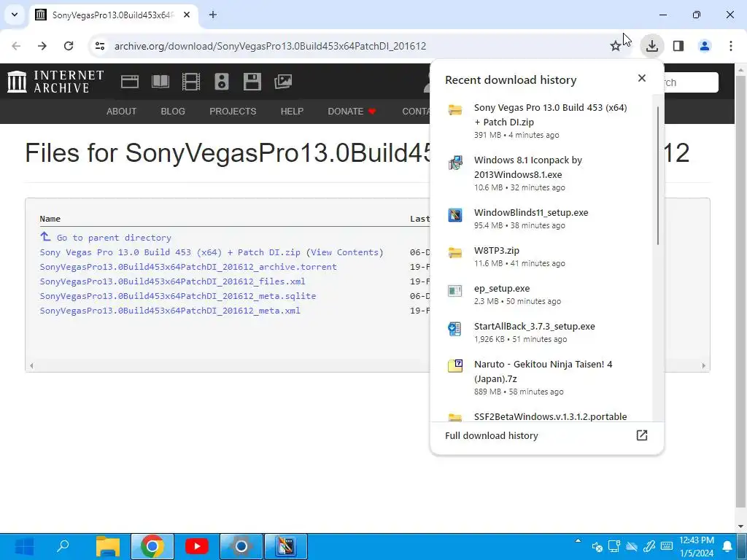Click the StartAllBack setup file icon

coord(455,329)
